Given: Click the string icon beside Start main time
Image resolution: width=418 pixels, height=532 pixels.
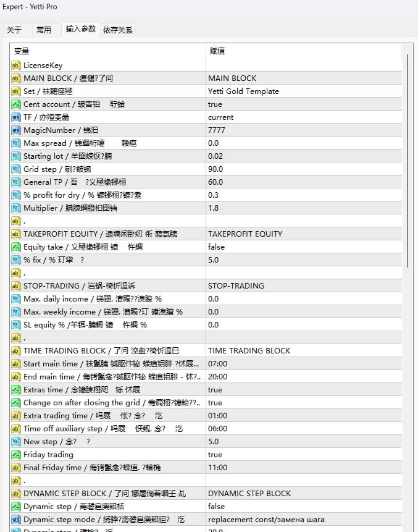Looking at the screenshot, I should 16,364.
